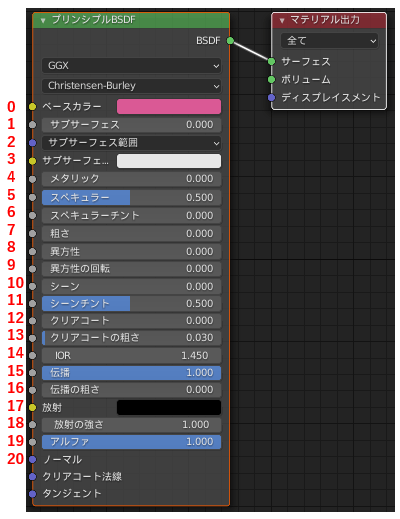This screenshot has height=519, width=400.
Task: Click the ディスプレイスメント purple socket
Action: coord(271,97)
